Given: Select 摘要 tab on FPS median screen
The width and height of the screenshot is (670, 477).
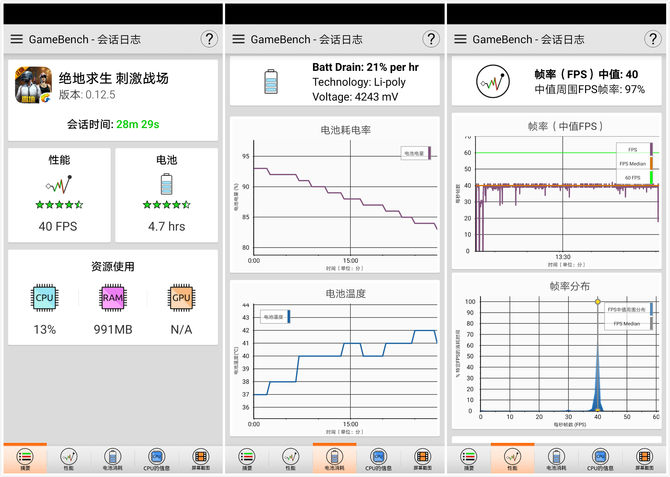Looking at the screenshot, I should click(x=469, y=460).
